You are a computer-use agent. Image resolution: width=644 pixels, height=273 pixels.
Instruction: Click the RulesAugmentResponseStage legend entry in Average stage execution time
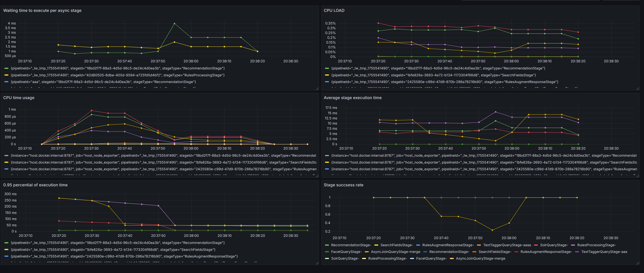(482, 169)
